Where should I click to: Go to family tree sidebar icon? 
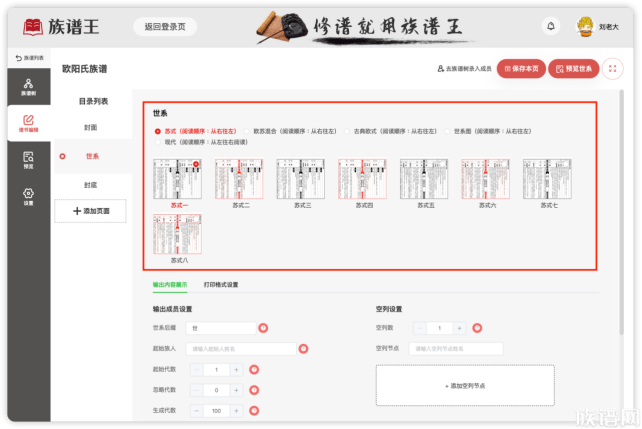[29, 87]
